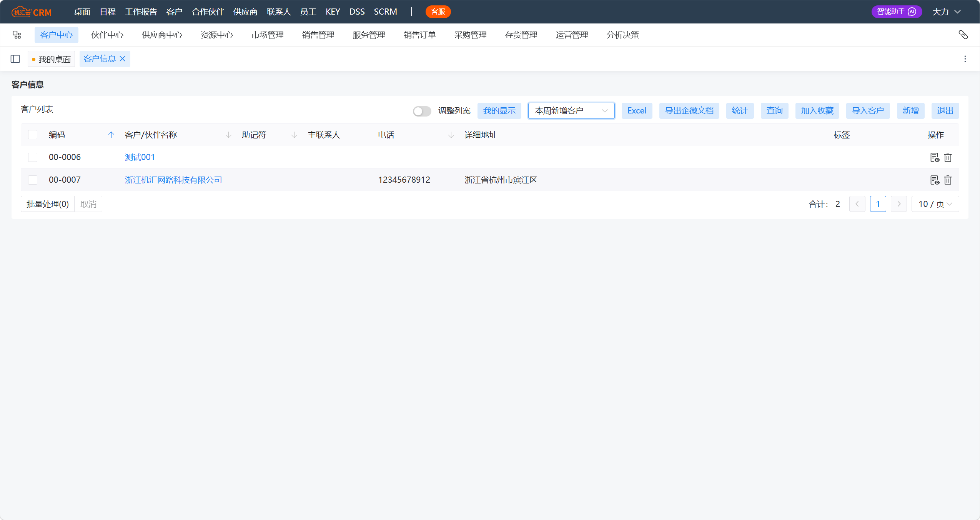
Task: Click the paperclip attachment icon
Action: (x=963, y=35)
